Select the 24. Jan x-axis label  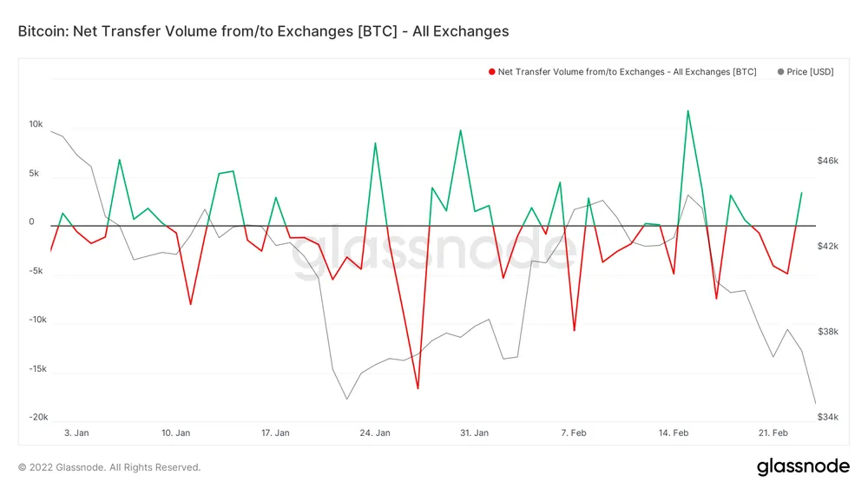(x=375, y=432)
